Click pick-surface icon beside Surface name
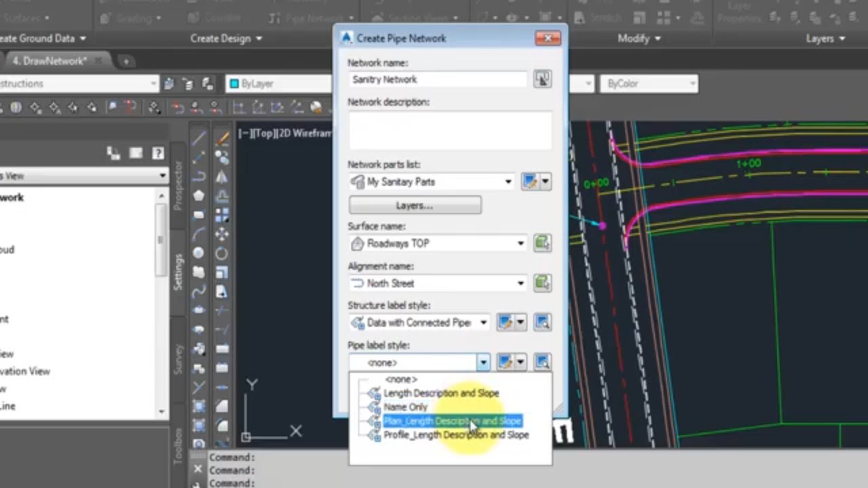Screen dimensions: 868x488 (542, 243)
